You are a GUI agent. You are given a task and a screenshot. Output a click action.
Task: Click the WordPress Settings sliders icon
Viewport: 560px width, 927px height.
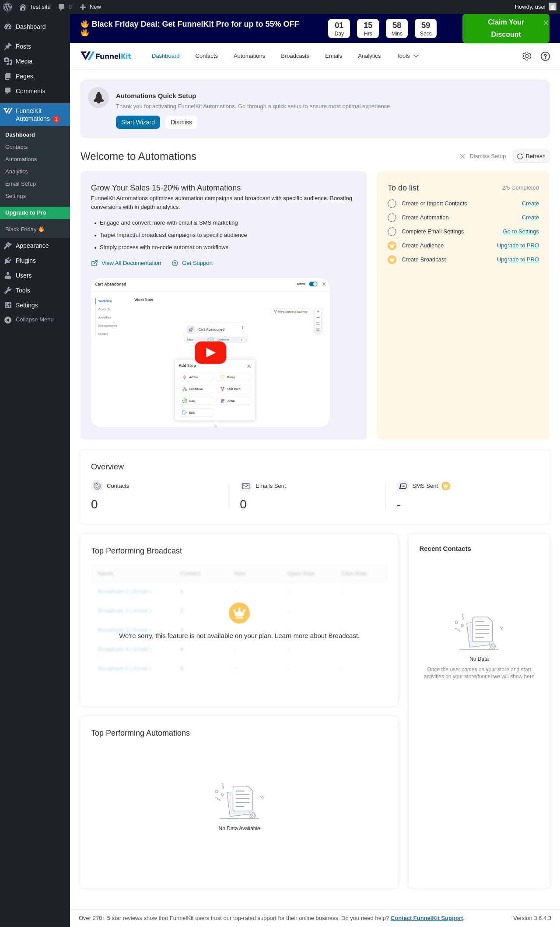pos(8,305)
